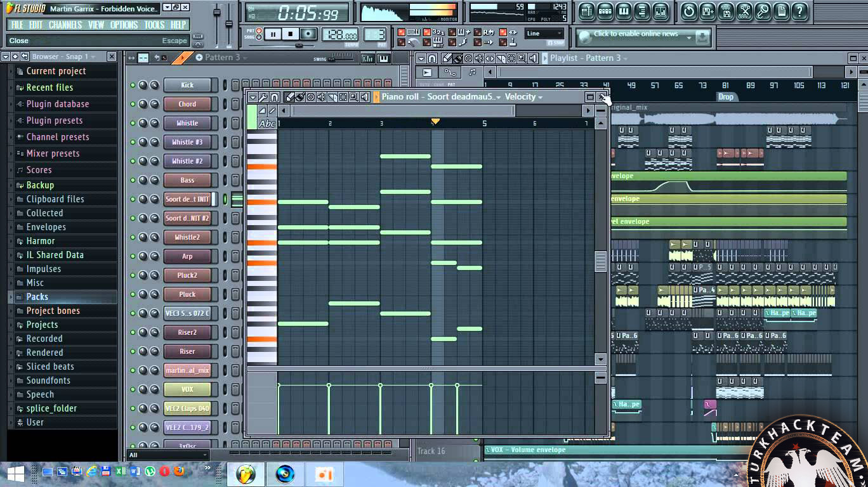Toggle Riser channel mute LED
This screenshot has width=868, height=487.
(x=133, y=351)
